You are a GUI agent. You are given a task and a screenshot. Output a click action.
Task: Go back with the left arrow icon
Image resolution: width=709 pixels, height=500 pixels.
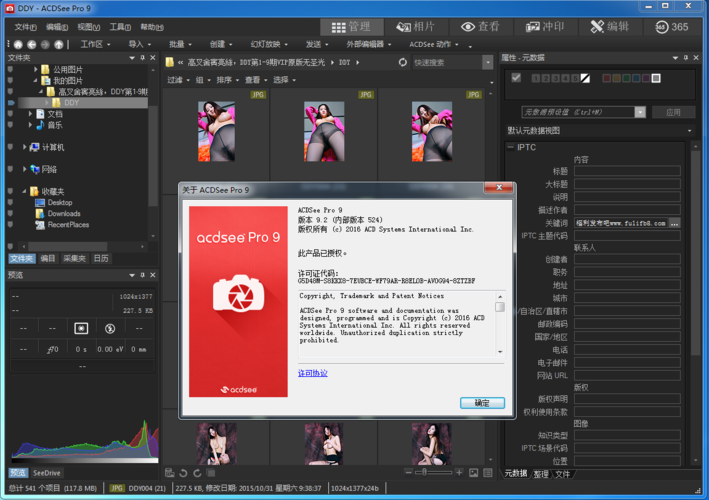[x=32, y=44]
